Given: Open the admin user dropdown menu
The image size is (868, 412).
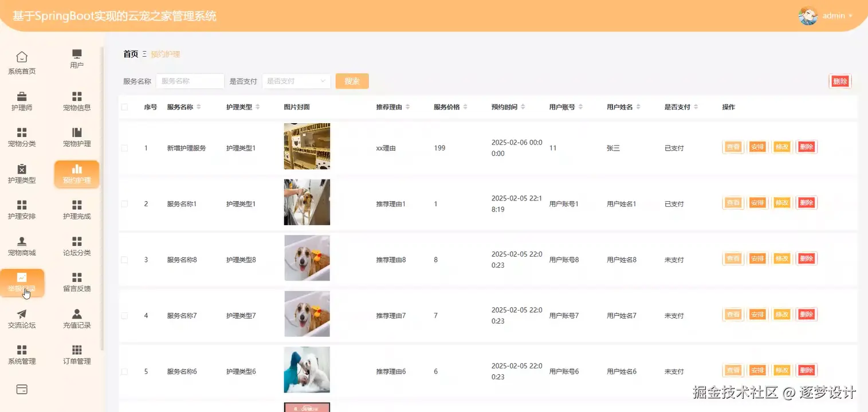Looking at the screenshot, I should coord(837,16).
